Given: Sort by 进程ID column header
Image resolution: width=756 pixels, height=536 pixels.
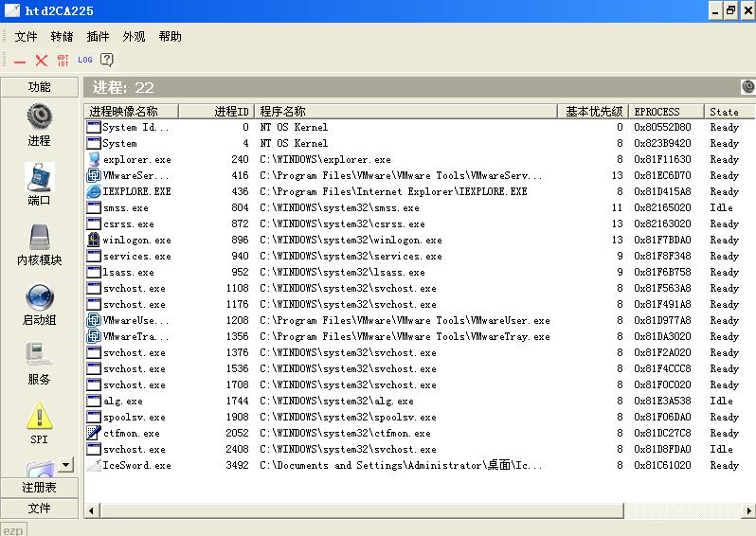Looking at the screenshot, I should pos(216,112).
